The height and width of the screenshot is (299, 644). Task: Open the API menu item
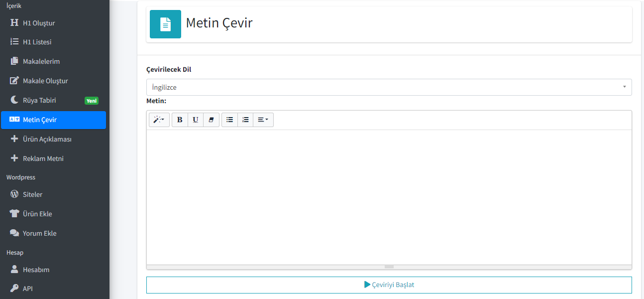tap(53, 289)
